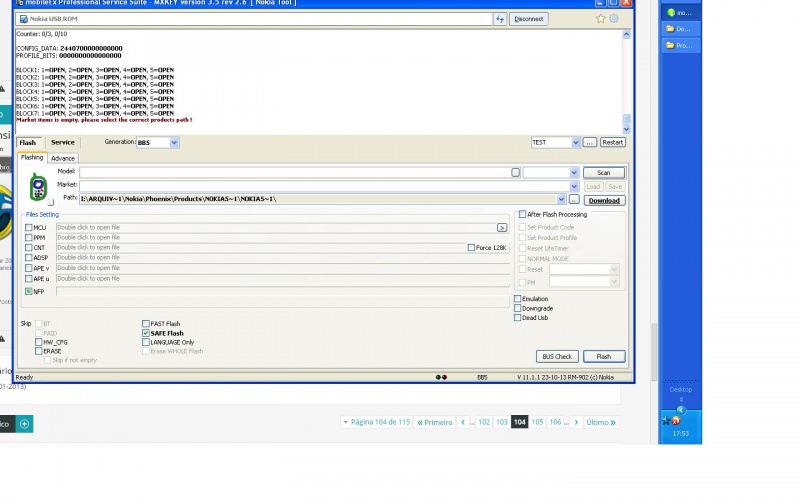Click the Scan button
Image resolution: width=800 pixels, height=500 pixels.
[604, 173]
